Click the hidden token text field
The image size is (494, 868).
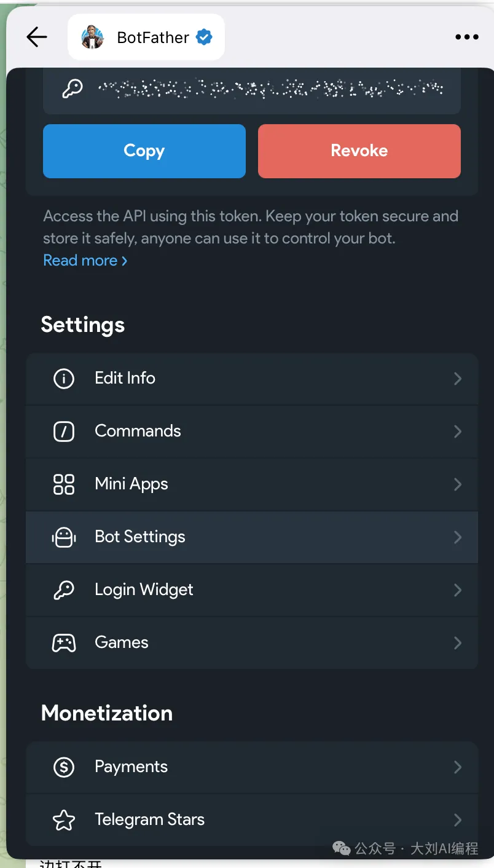click(x=270, y=89)
